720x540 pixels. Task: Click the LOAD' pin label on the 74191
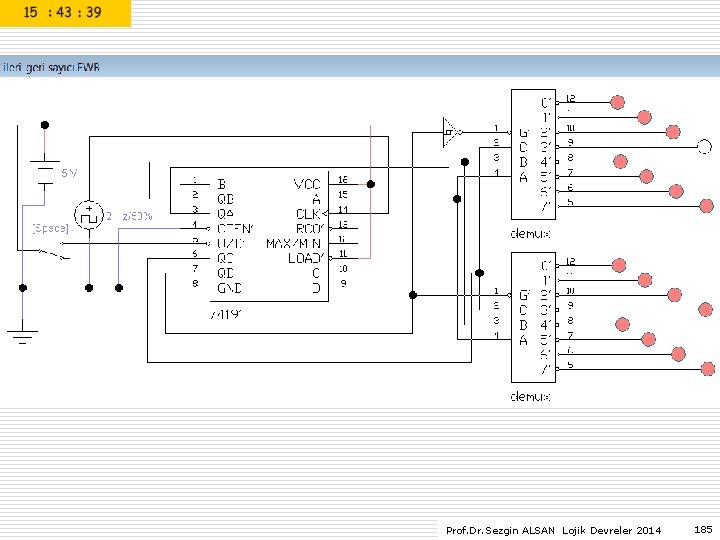[x=306, y=258]
